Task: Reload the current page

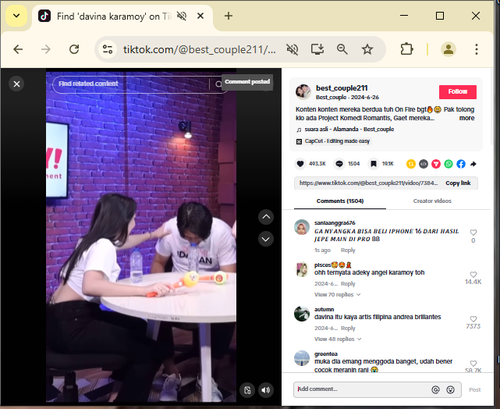Action: pos(74,49)
